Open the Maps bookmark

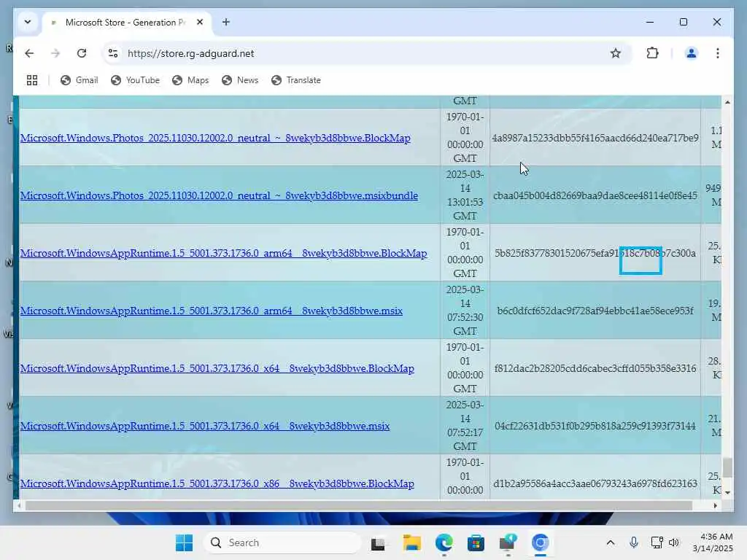190,80
